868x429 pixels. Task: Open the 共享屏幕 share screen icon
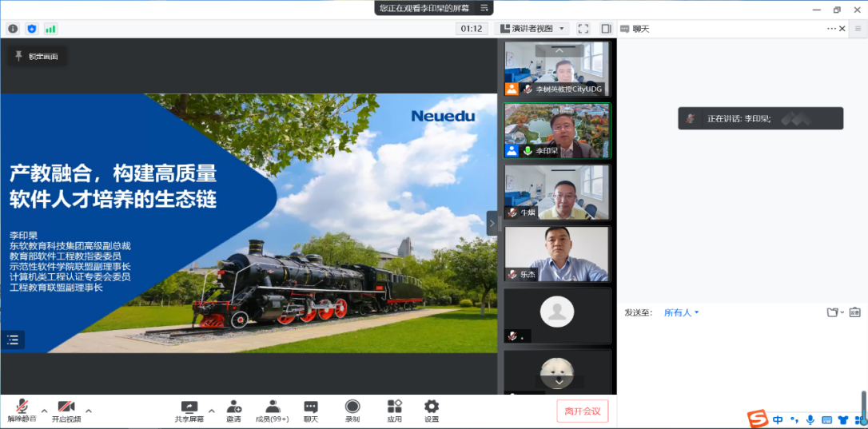[189, 410]
